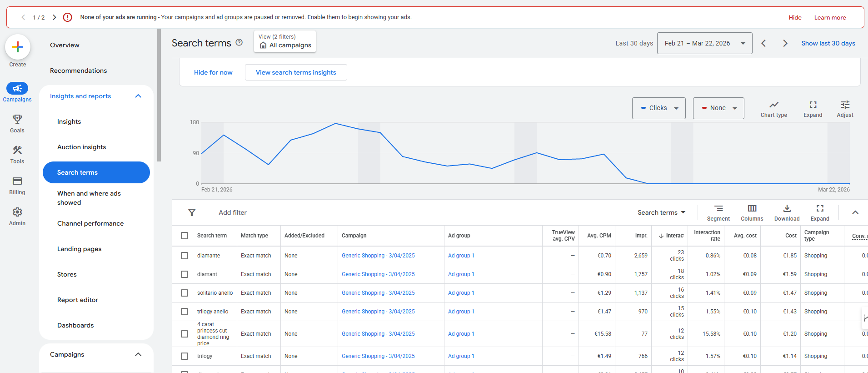The height and width of the screenshot is (373, 868).
Task: Open the Clicks metric dropdown
Action: (x=658, y=108)
